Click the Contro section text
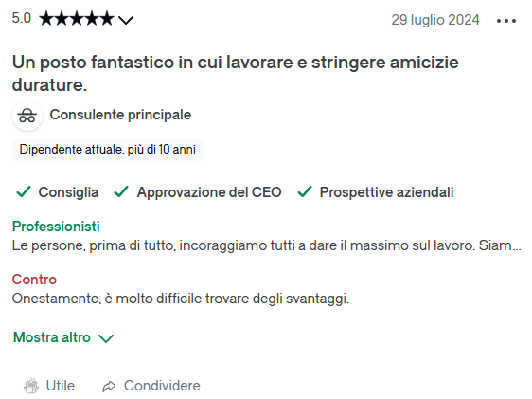Viewport: 532px width, 399px height. [x=181, y=299]
